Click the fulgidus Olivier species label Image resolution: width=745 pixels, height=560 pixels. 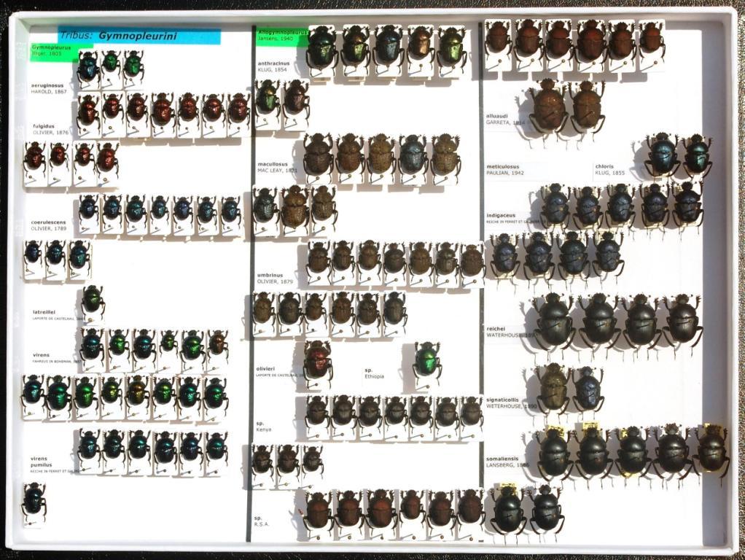[50, 129]
